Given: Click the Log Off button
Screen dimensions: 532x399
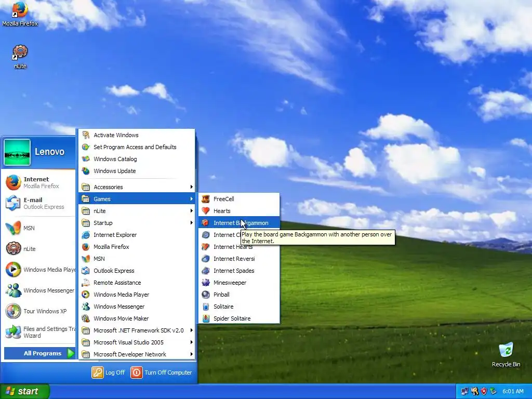Looking at the screenshot, I should (x=109, y=373).
